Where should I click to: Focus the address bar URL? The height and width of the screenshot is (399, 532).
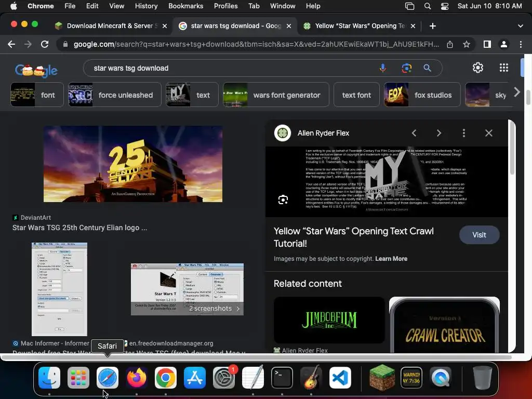coord(256,45)
